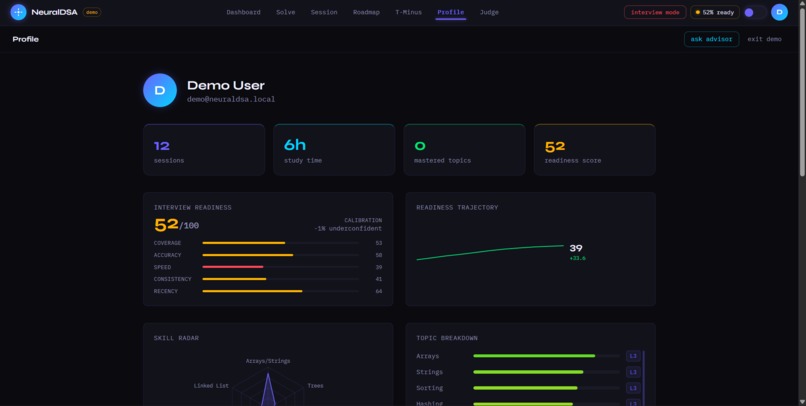Click the Arrays/Strings spike on the radar chart
This screenshot has width=806, height=406.
click(x=268, y=390)
